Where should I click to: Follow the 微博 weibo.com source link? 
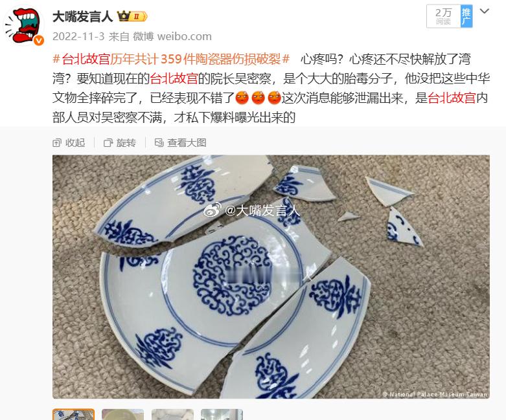172,36
